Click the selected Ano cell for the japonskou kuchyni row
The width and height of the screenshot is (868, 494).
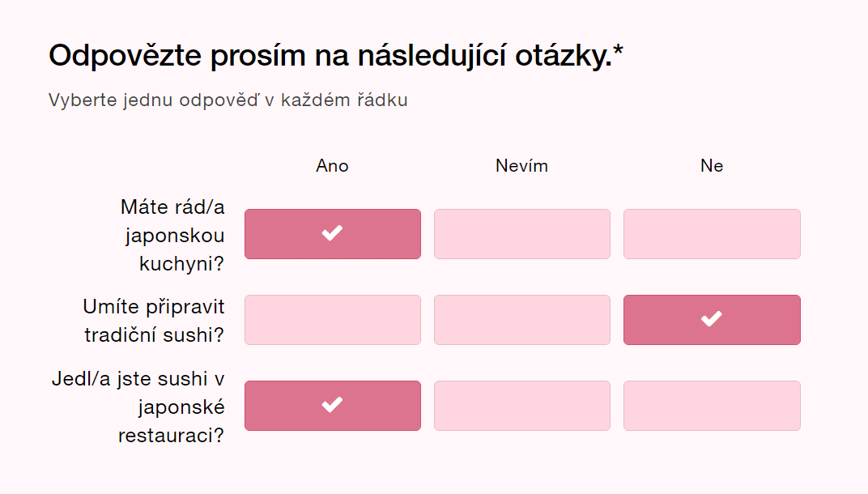[x=372, y=234]
